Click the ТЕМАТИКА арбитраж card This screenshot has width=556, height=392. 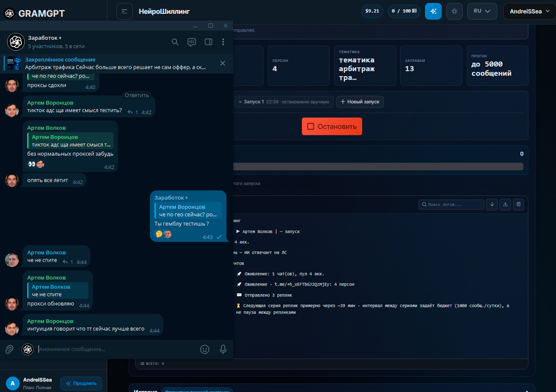(365, 66)
